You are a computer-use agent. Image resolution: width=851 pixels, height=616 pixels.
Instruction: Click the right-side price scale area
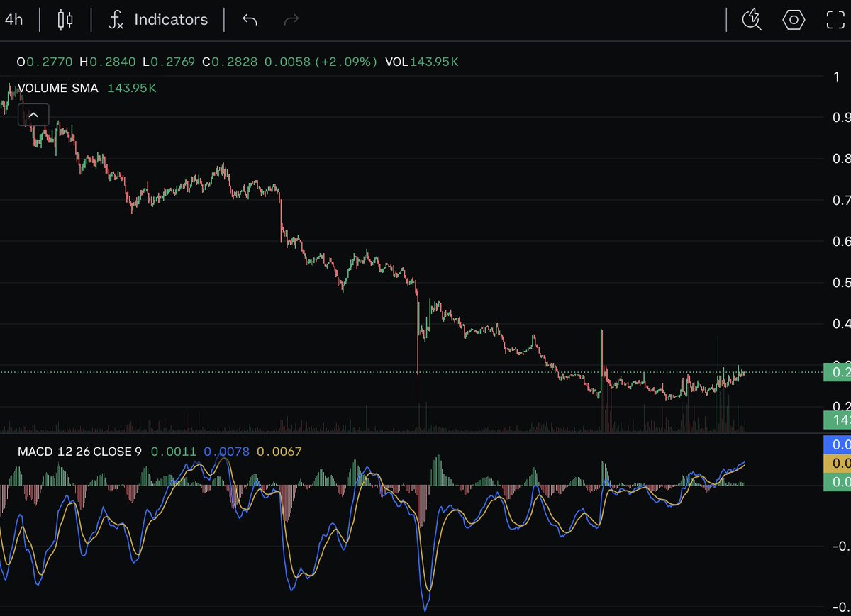point(840,248)
